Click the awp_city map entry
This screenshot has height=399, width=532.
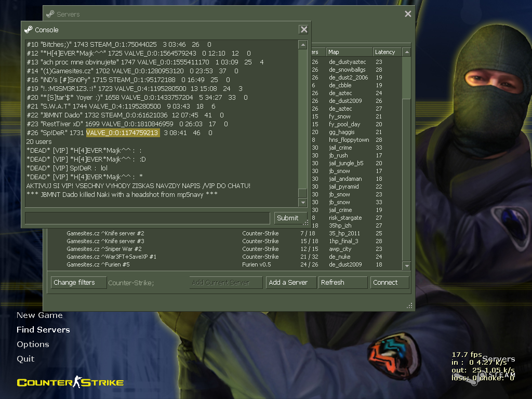point(339,249)
